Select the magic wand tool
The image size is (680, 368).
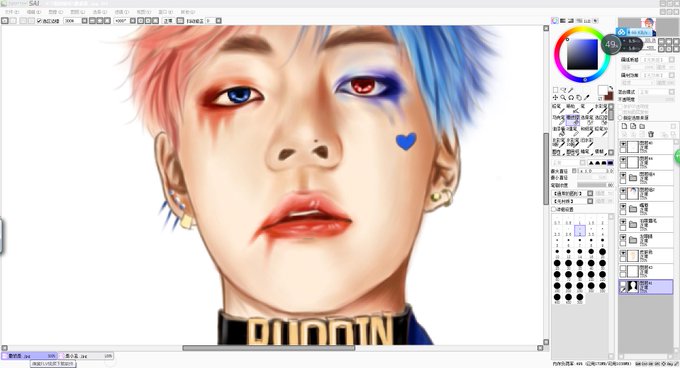571,90
